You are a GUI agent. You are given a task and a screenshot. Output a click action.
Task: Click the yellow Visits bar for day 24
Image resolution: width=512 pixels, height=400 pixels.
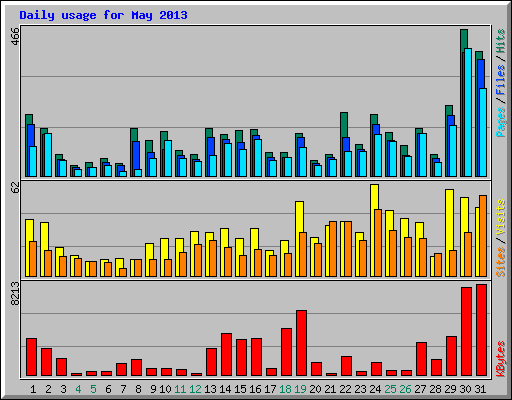(374, 197)
